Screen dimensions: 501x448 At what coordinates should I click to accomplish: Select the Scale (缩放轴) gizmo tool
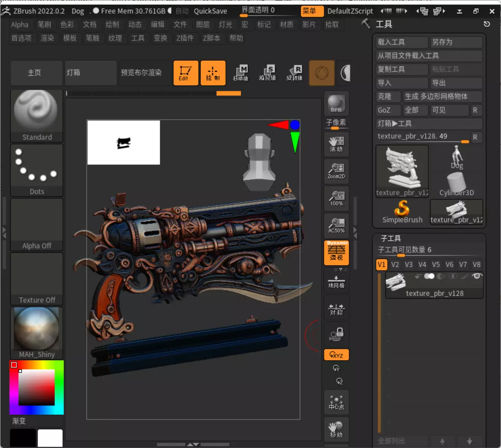point(267,73)
